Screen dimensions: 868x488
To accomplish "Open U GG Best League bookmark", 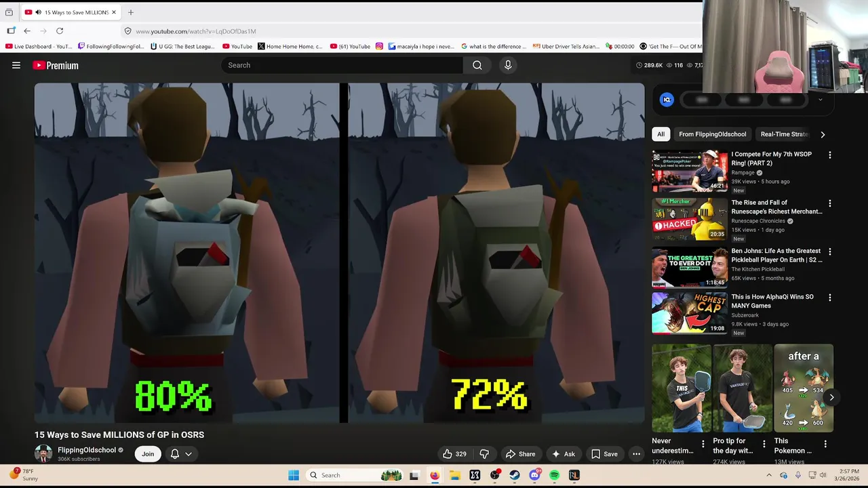I will [x=182, y=46].
